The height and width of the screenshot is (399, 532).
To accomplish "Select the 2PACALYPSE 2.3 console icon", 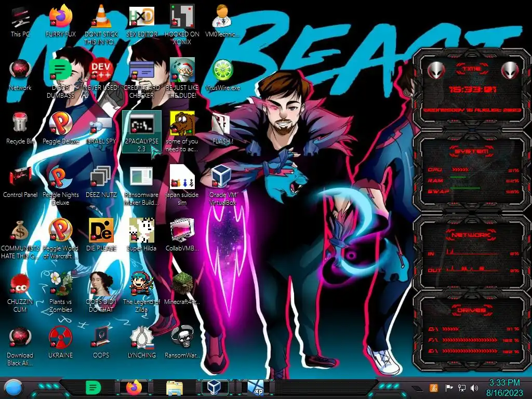I will 141,131.
